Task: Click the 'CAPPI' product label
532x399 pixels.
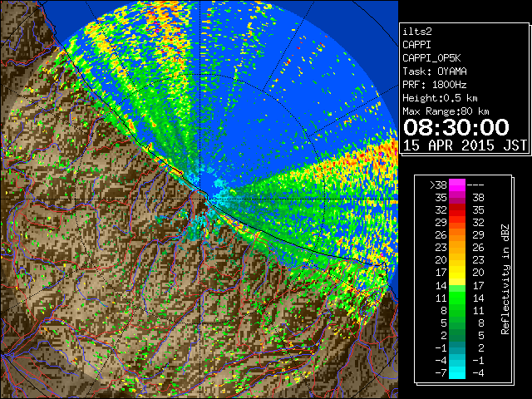Action: tap(416, 45)
